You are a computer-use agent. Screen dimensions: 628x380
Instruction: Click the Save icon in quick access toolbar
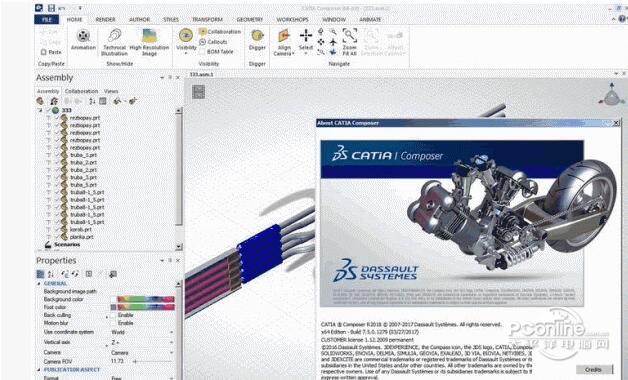[51, 8]
